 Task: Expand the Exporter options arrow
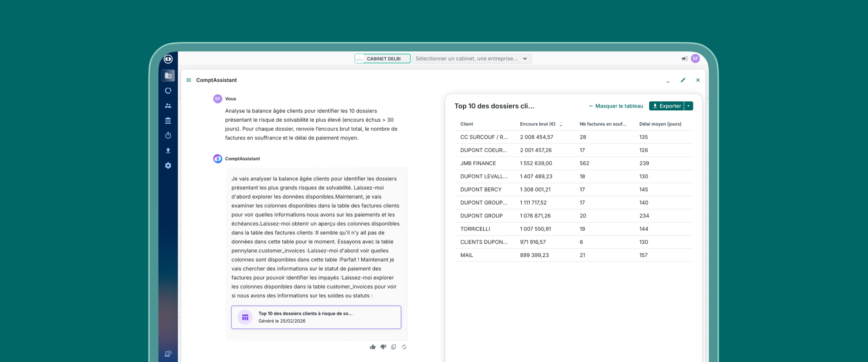click(x=689, y=106)
